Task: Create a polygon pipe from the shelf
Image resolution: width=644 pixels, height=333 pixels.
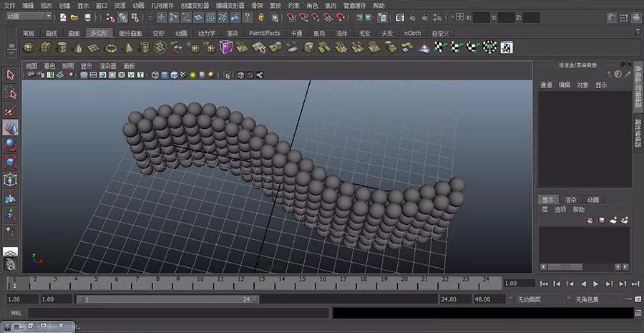Action: pos(144,48)
